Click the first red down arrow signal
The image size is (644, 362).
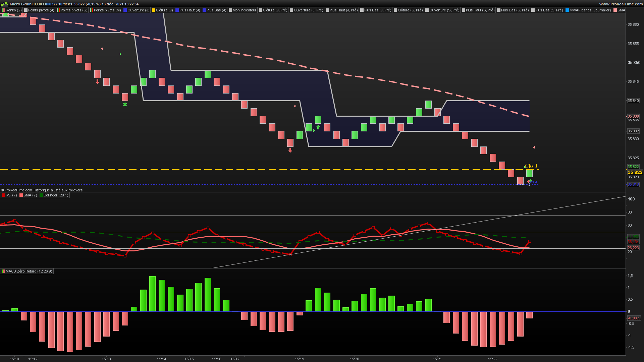point(97,81)
